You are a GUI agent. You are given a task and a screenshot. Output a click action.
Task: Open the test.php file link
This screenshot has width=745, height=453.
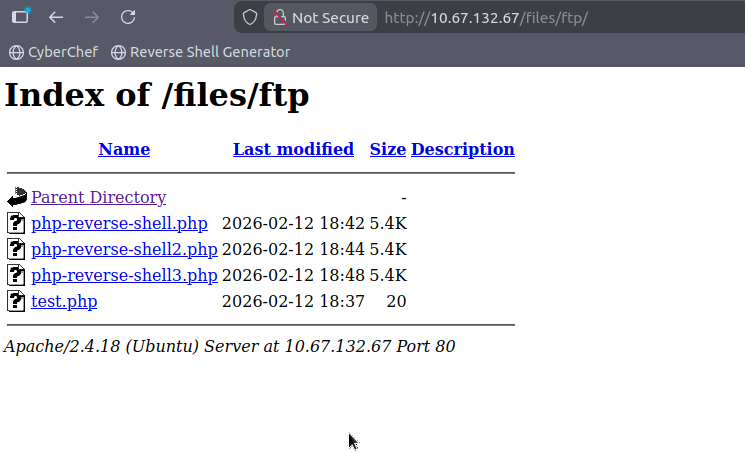(x=64, y=301)
